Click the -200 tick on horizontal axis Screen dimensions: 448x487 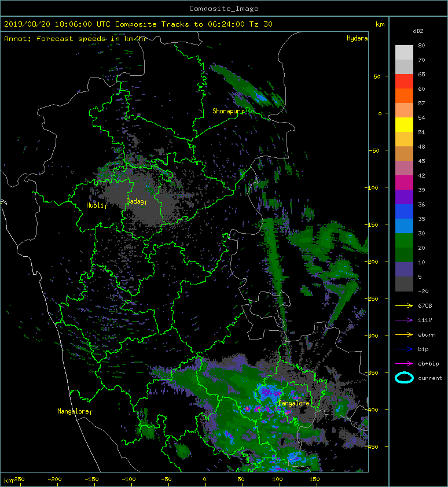[x=54, y=479]
